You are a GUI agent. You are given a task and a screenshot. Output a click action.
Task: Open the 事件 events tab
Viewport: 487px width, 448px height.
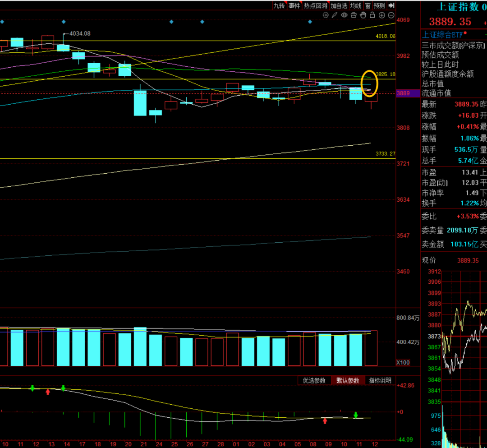294,5
